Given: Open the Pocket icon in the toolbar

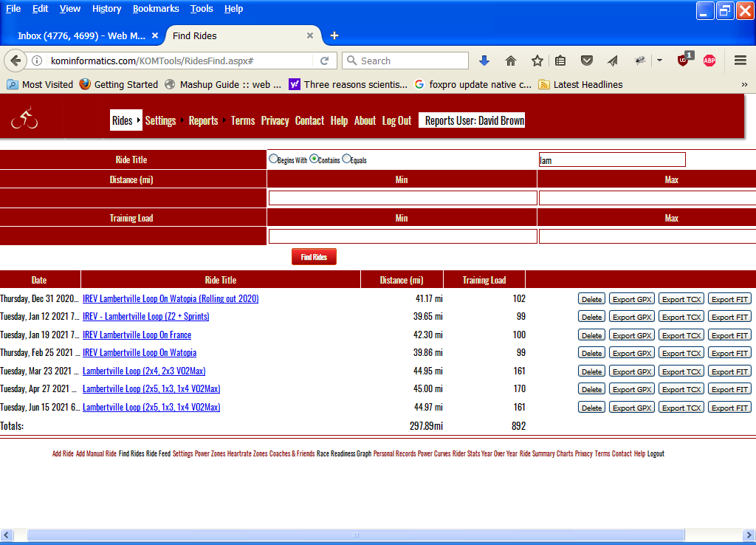Looking at the screenshot, I should point(587,61).
